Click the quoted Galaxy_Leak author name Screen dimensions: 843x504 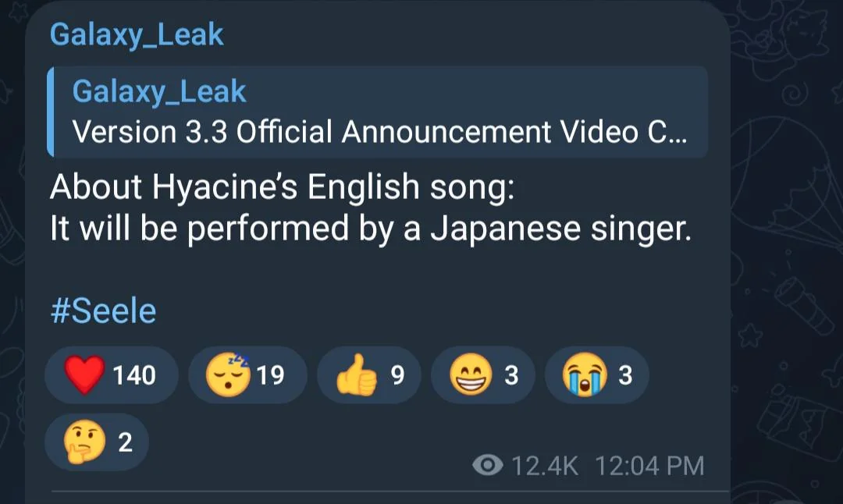tap(159, 91)
